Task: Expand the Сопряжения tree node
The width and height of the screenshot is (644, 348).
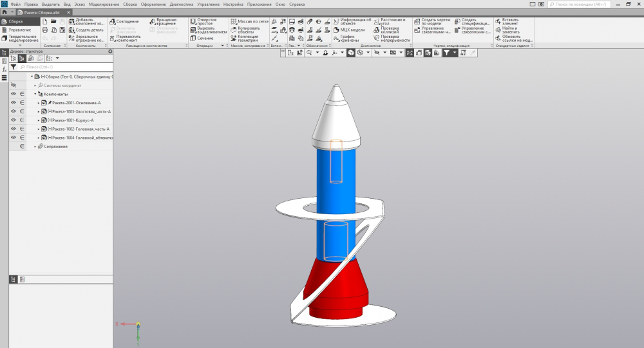Action: coord(35,147)
